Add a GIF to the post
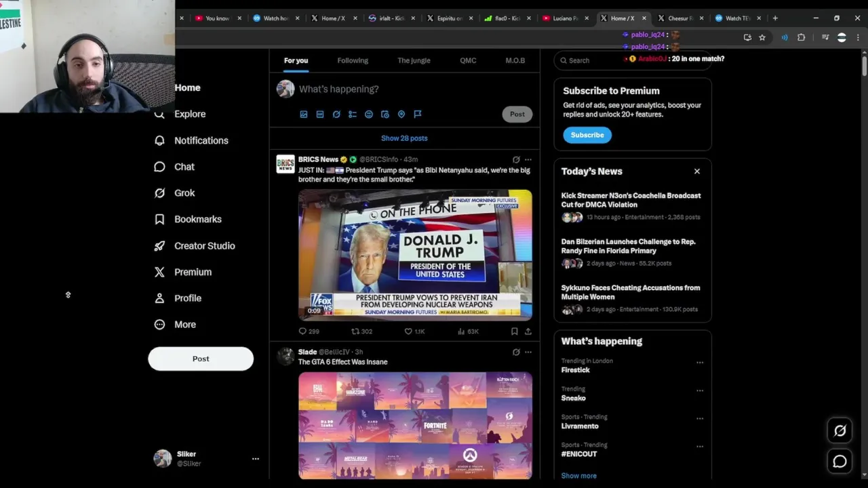The height and width of the screenshot is (488, 868). (320, 115)
